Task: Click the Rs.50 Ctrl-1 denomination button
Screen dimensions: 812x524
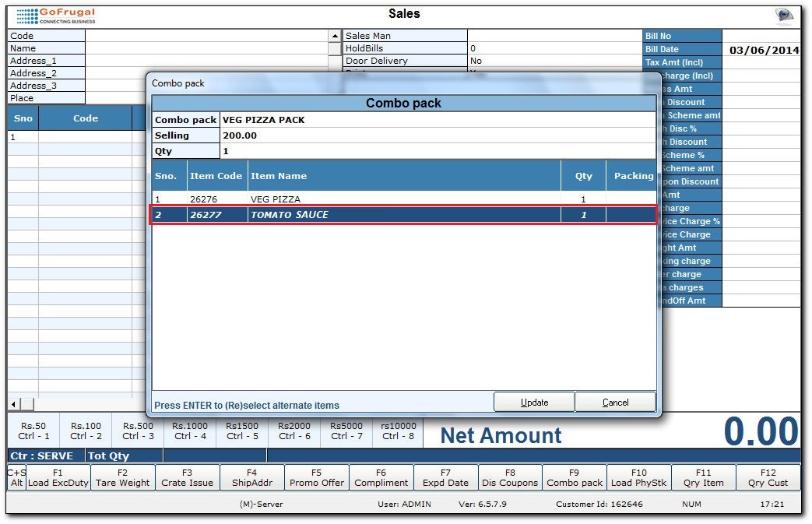Action: click(x=33, y=431)
